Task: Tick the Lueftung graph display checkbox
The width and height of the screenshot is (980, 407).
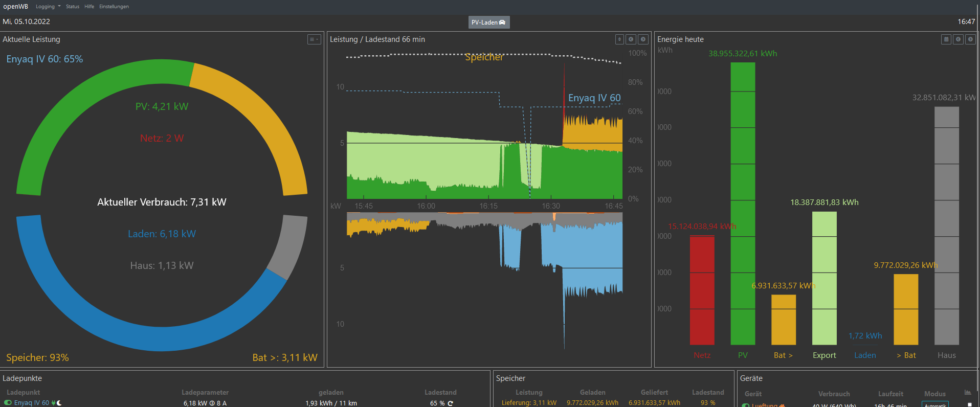Action: point(969,404)
